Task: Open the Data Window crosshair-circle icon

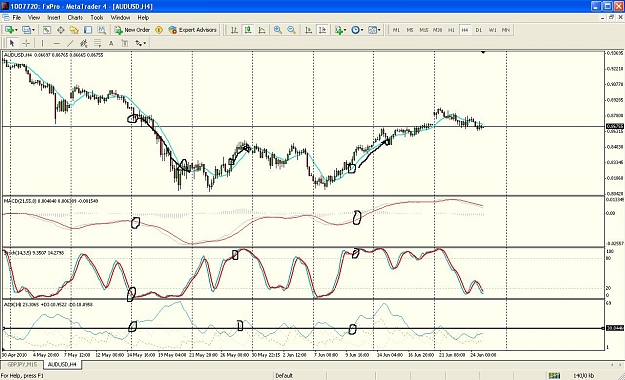Action: pyautogui.click(x=61, y=30)
